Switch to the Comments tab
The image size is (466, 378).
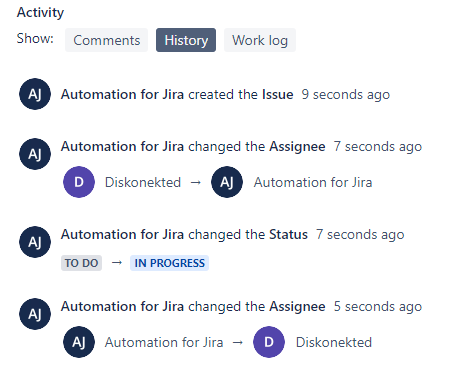click(x=106, y=40)
